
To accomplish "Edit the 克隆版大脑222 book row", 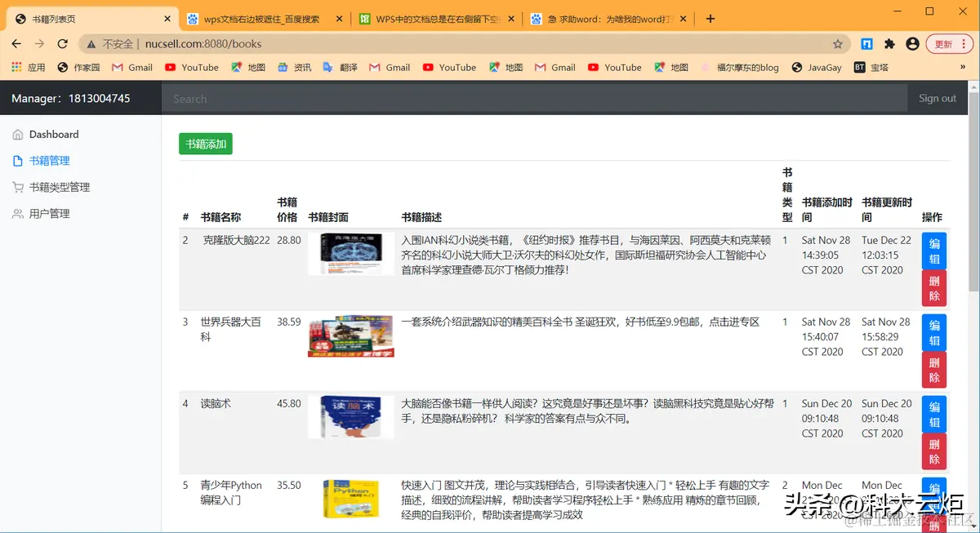I will (934, 251).
